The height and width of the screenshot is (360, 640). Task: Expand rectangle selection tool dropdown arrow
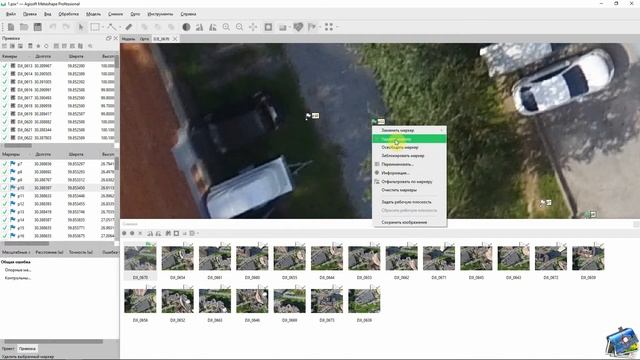102,27
